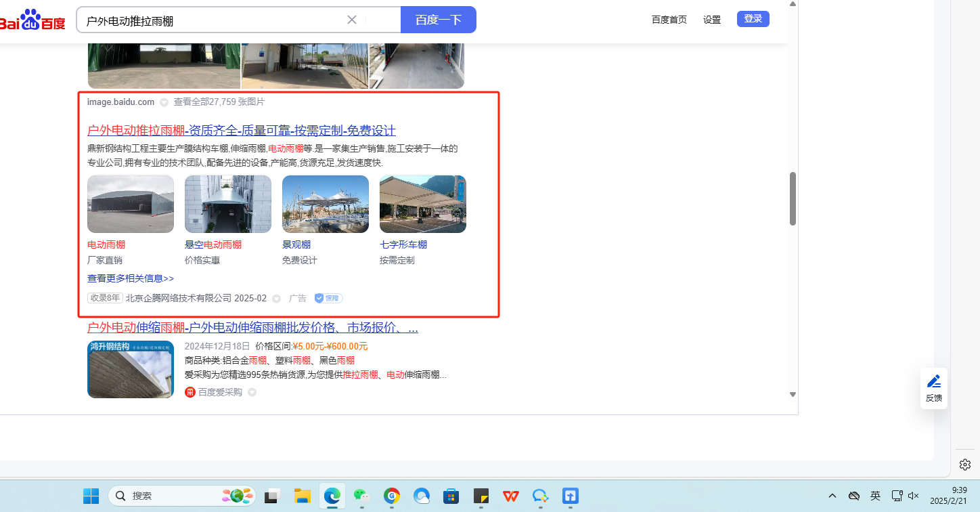Image resolution: width=980 pixels, height=512 pixels.
Task: Show hidden system tray icons
Action: click(x=832, y=496)
